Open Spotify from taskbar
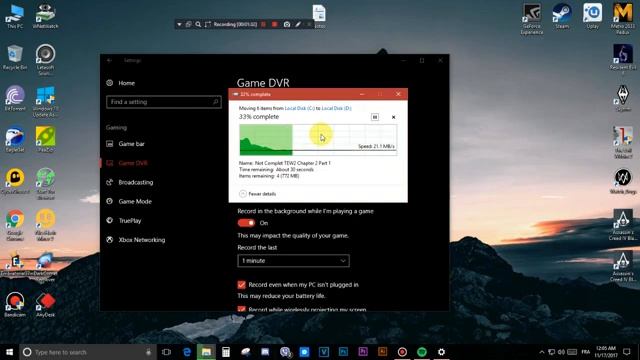Viewport: 640px width, 360px height. coord(422,352)
